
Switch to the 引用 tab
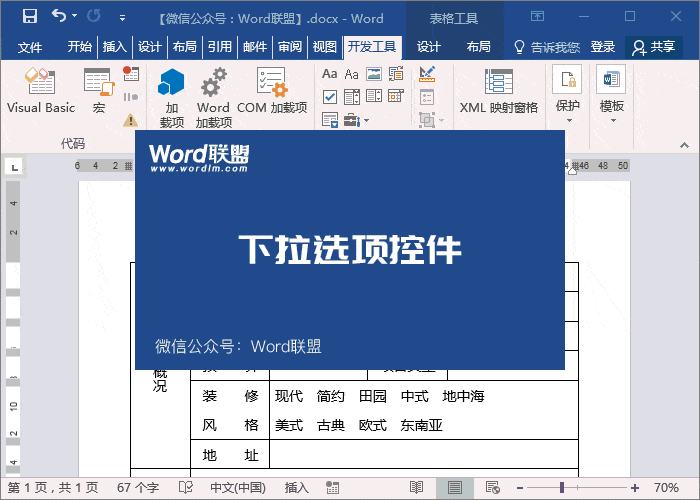coord(220,47)
